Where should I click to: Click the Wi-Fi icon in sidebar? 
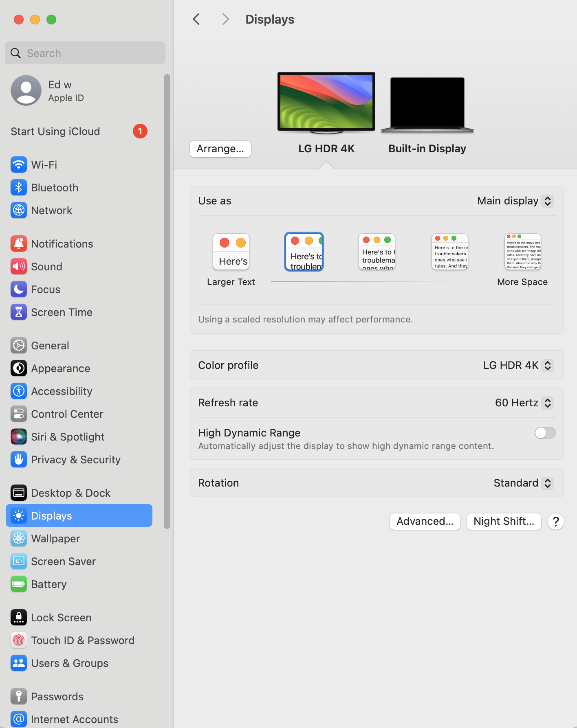19,165
